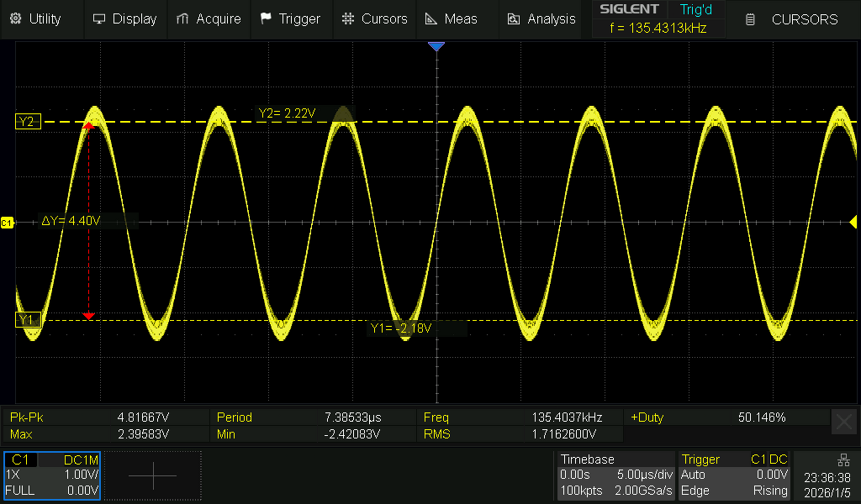Click the Max measurement label
This screenshot has height=504, width=861.
click(21, 434)
